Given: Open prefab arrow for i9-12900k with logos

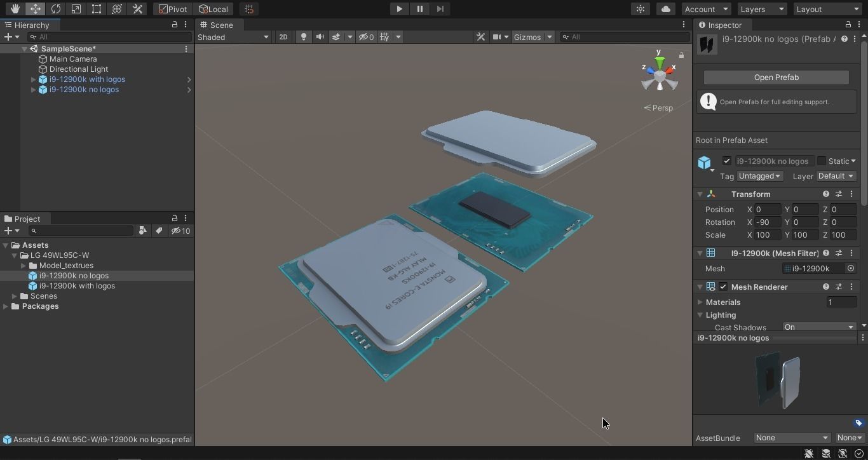Looking at the screenshot, I should (x=189, y=79).
